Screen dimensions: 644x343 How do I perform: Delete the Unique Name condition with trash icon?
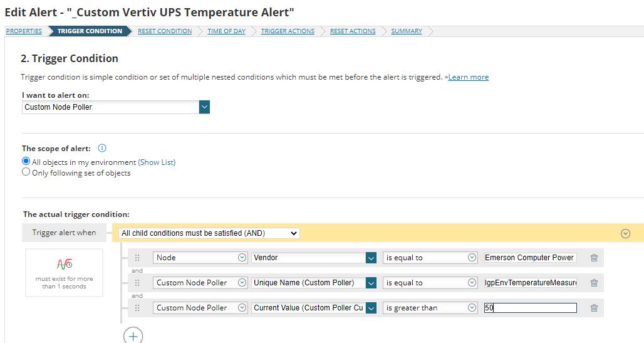point(594,283)
